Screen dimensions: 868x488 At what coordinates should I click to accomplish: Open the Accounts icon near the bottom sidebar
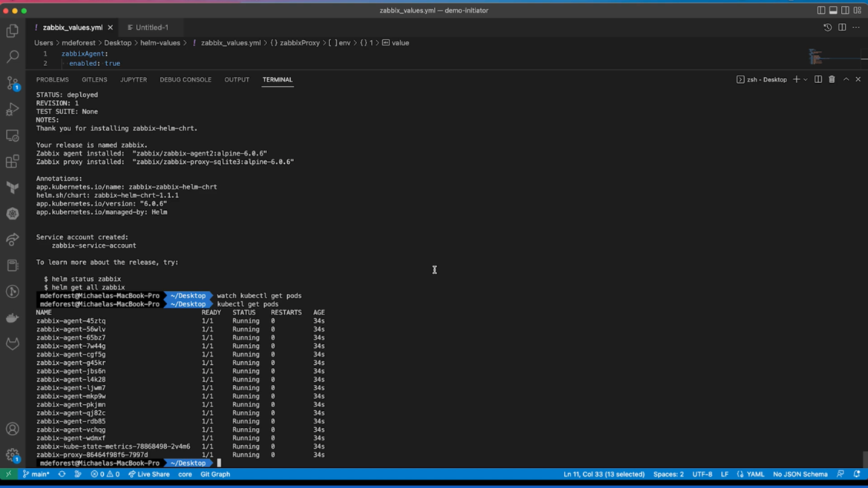[x=12, y=429]
